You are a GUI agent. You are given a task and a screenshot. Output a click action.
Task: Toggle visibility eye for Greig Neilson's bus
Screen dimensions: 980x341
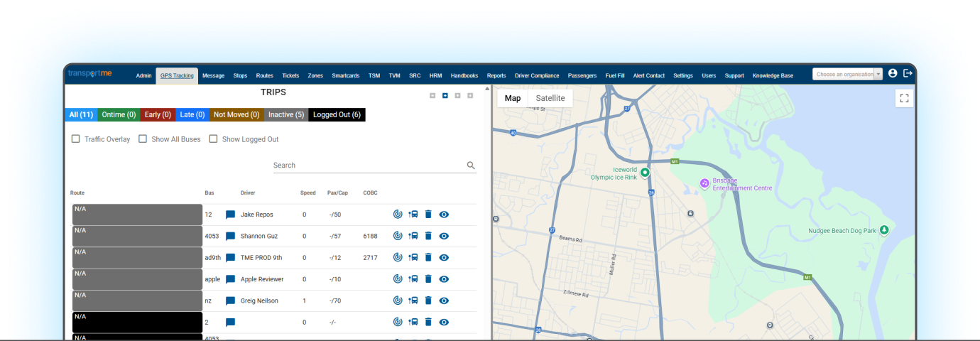click(x=444, y=301)
